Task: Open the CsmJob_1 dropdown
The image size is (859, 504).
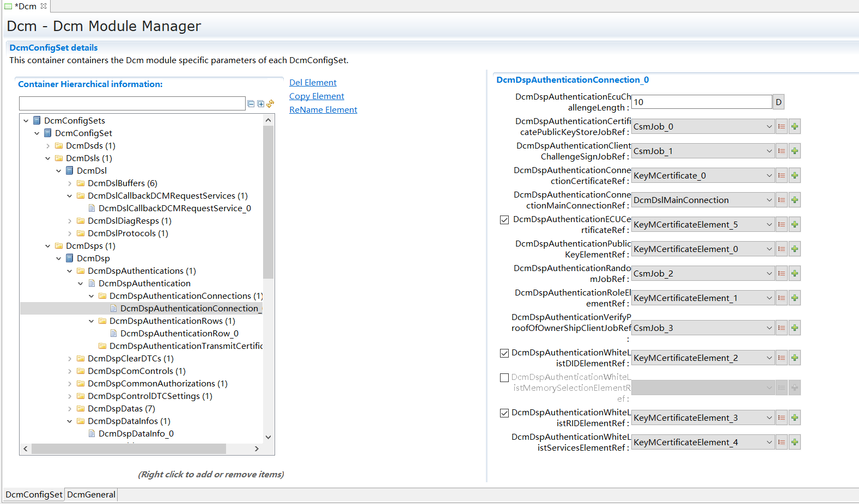Action: point(769,151)
